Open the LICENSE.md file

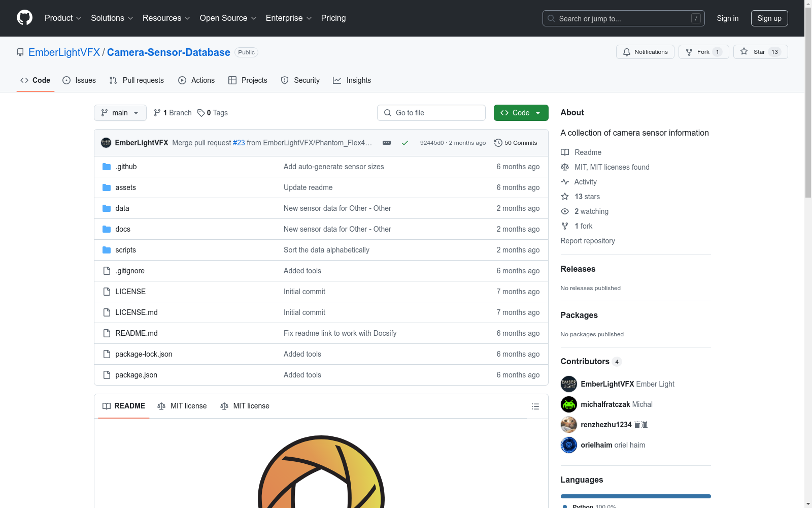click(x=137, y=312)
